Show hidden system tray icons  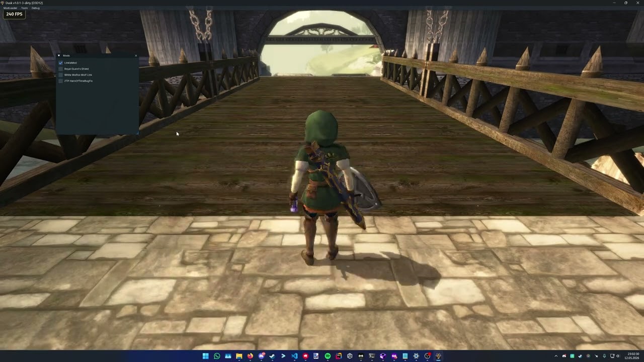point(556,356)
